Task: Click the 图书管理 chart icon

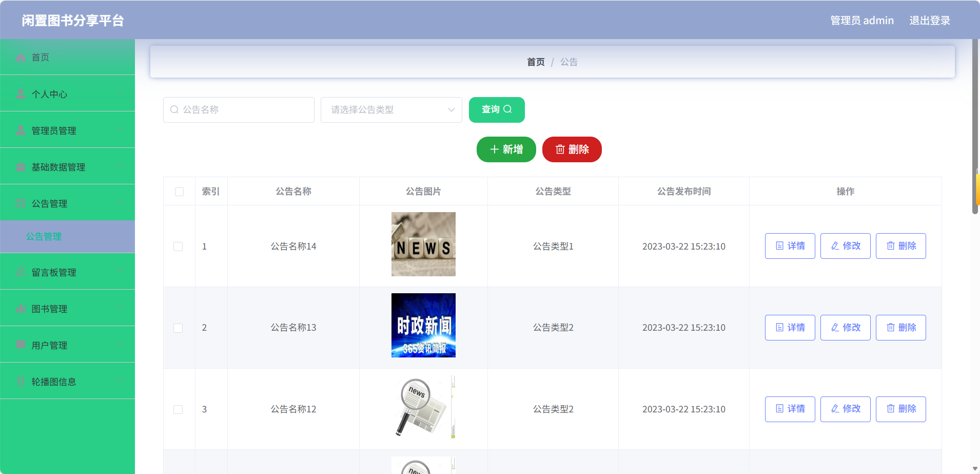Action: (x=21, y=309)
